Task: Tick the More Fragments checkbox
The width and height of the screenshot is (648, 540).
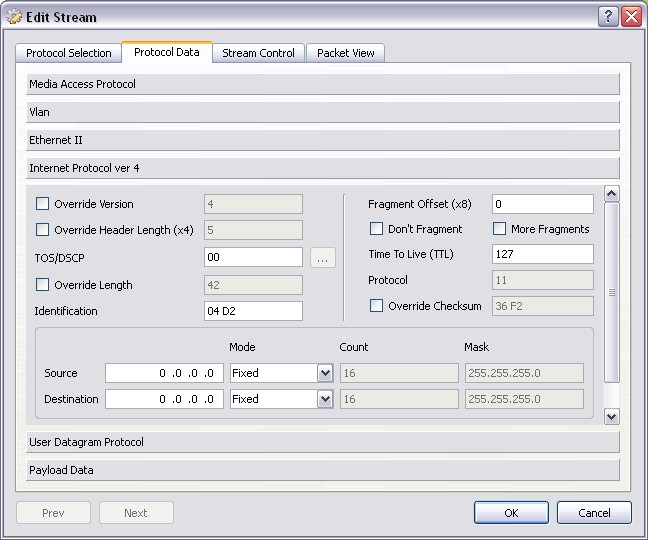Action: (x=500, y=229)
